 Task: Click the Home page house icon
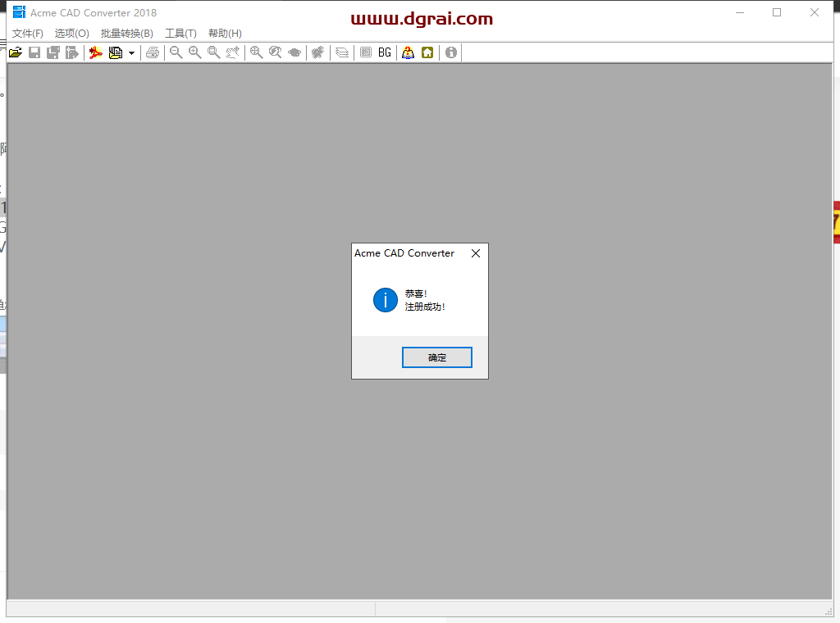click(427, 52)
